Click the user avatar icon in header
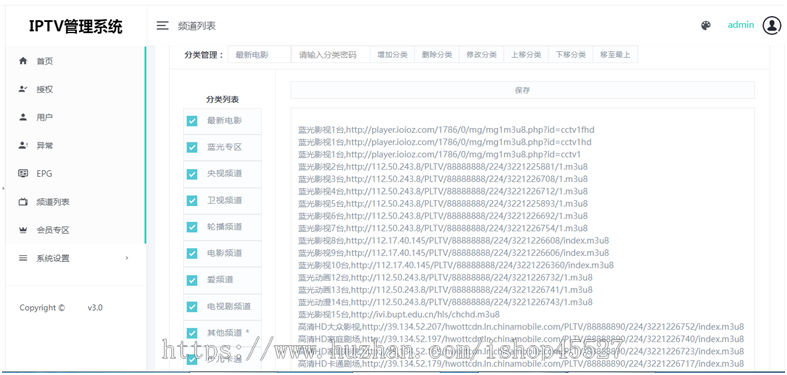This screenshot has height=375, width=787. click(x=771, y=26)
